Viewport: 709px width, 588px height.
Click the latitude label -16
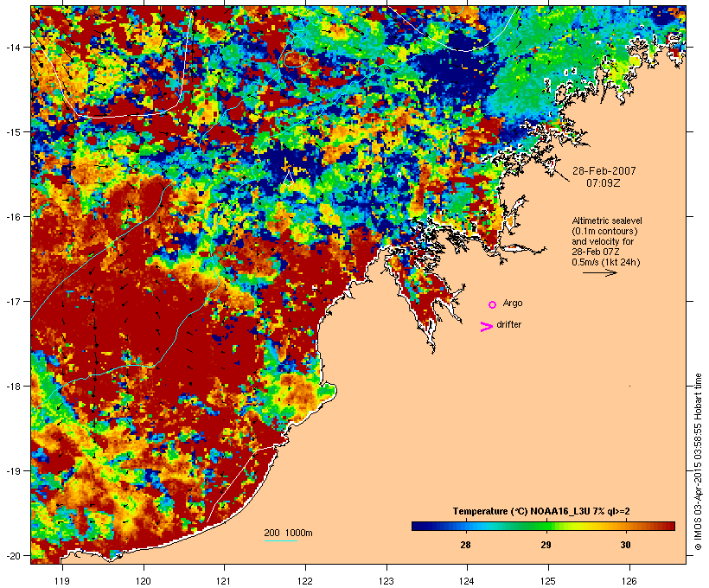[x=12, y=216]
